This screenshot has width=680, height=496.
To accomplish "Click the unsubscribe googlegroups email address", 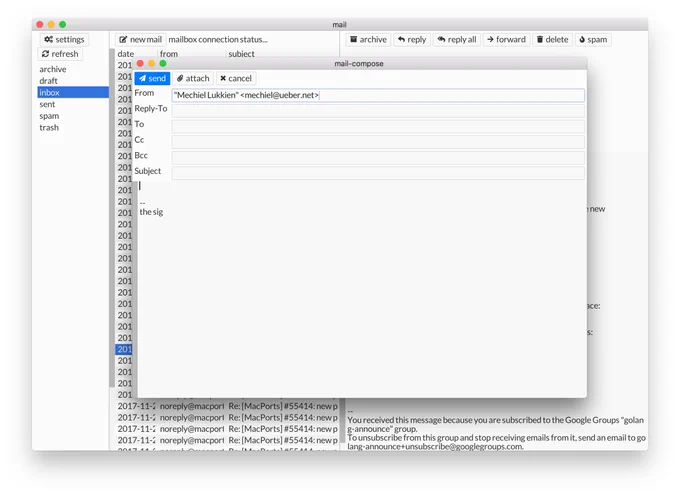I will tap(435, 447).
